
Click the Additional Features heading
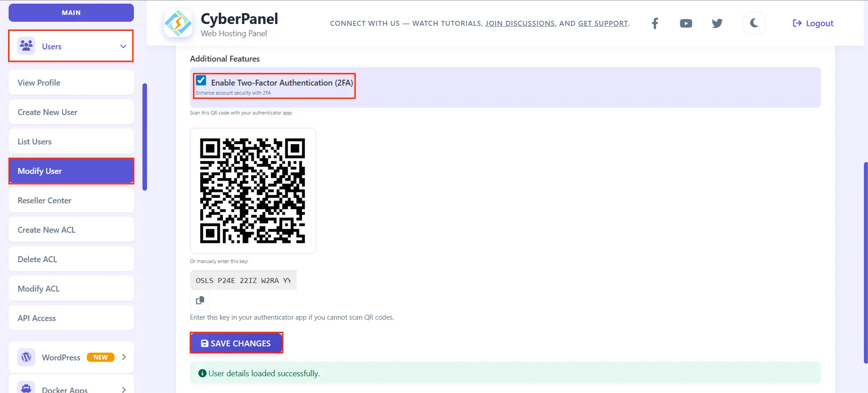pos(225,59)
